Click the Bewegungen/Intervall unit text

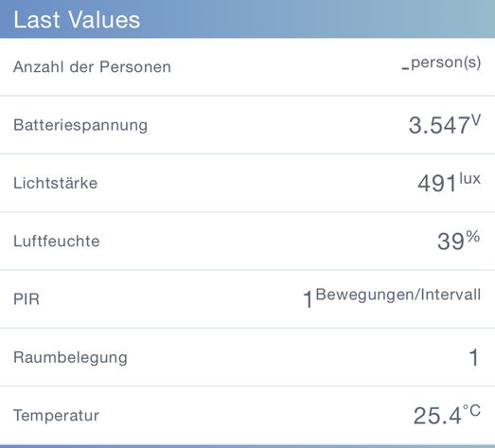(398, 295)
